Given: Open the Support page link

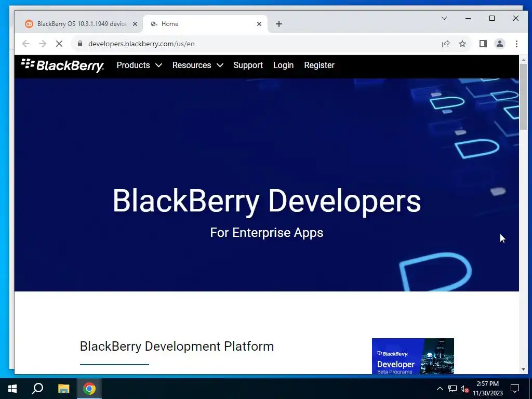Looking at the screenshot, I should (x=248, y=65).
